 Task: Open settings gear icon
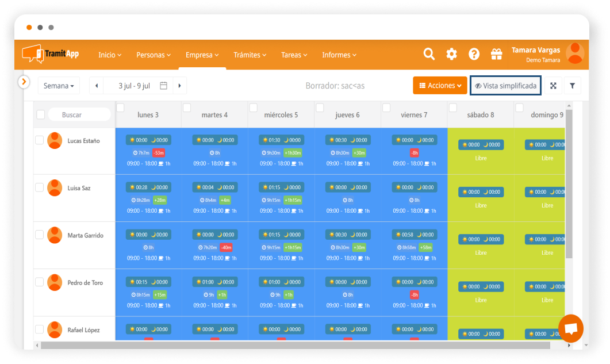coord(451,54)
